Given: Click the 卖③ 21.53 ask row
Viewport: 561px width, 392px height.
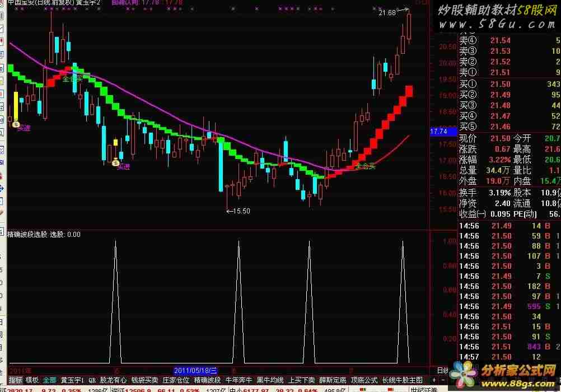Looking at the screenshot, I should pos(510,51).
